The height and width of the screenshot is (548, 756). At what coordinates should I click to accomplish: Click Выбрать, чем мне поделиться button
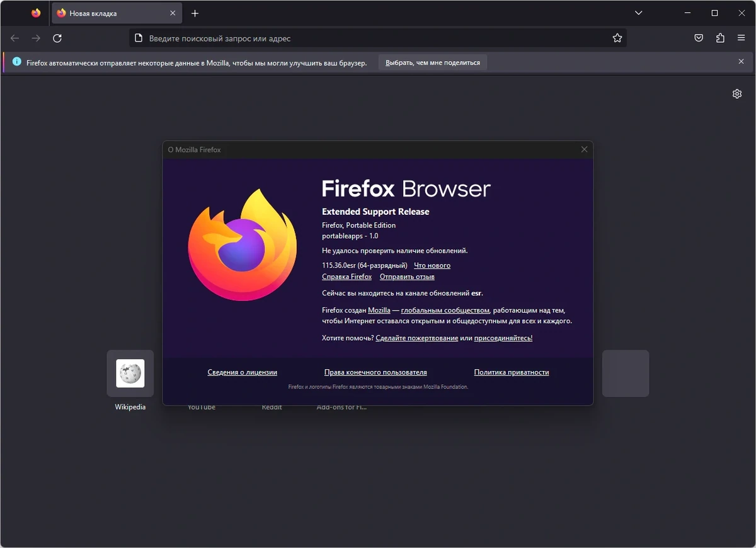tap(433, 62)
